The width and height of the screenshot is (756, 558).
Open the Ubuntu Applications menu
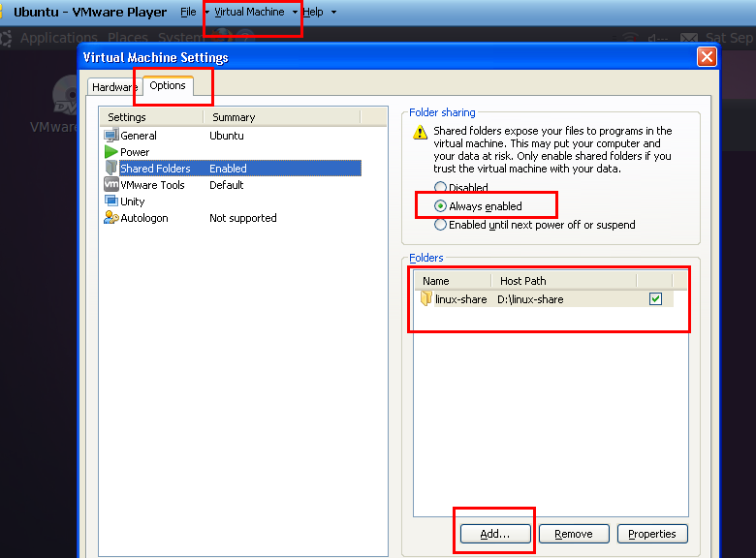point(59,38)
